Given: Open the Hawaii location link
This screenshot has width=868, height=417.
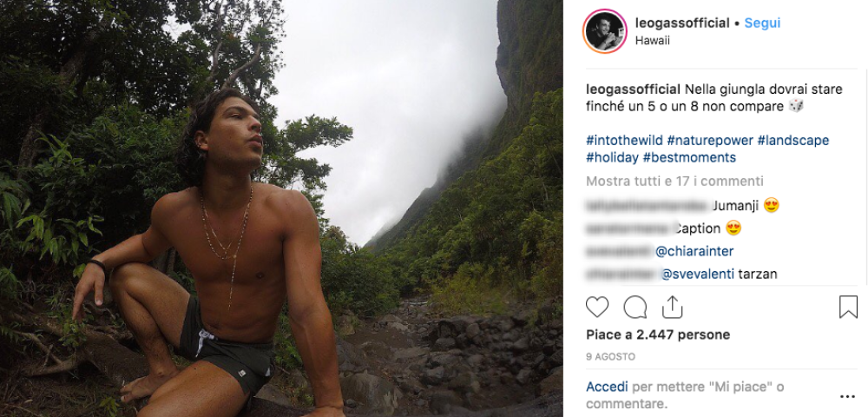Looking at the screenshot, I should click(x=653, y=40).
